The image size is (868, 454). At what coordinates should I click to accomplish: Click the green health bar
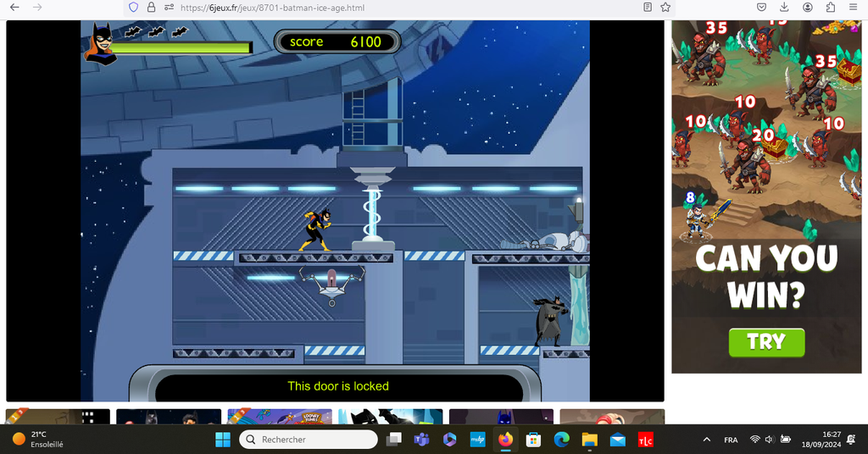coord(181,48)
